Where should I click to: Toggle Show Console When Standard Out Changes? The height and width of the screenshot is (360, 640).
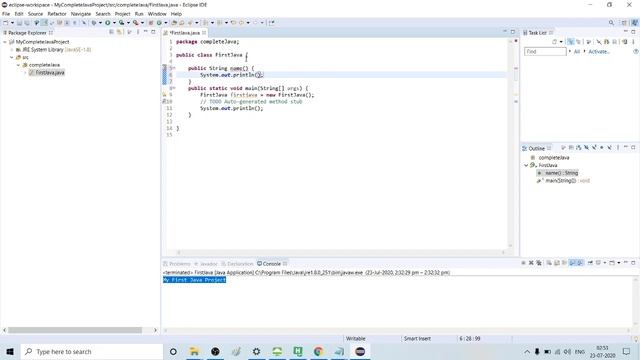coord(572,263)
